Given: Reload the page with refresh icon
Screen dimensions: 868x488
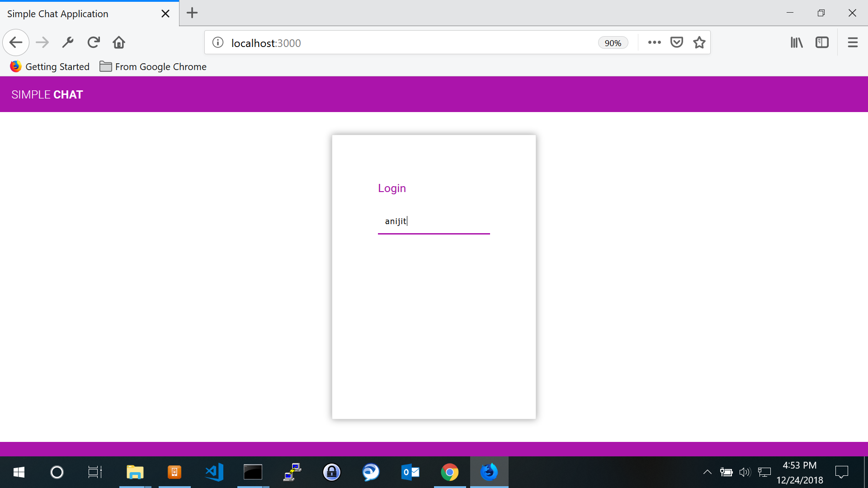Looking at the screenshot, I should 94,42.
